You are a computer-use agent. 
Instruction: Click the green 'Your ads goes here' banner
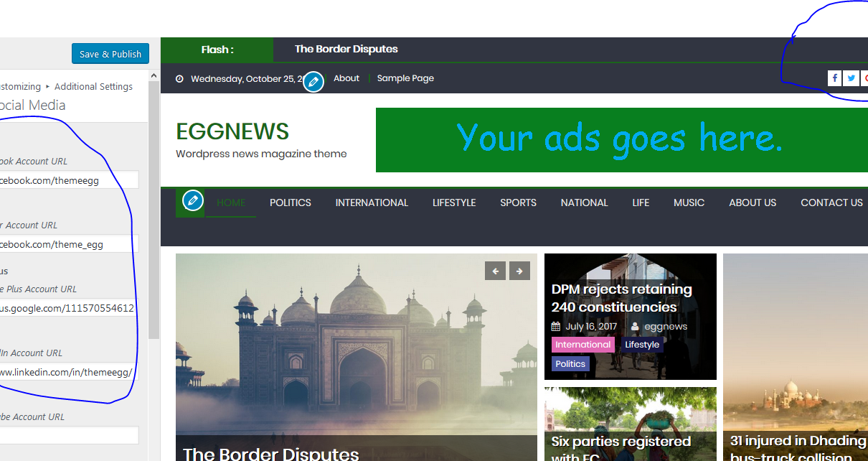621,140
